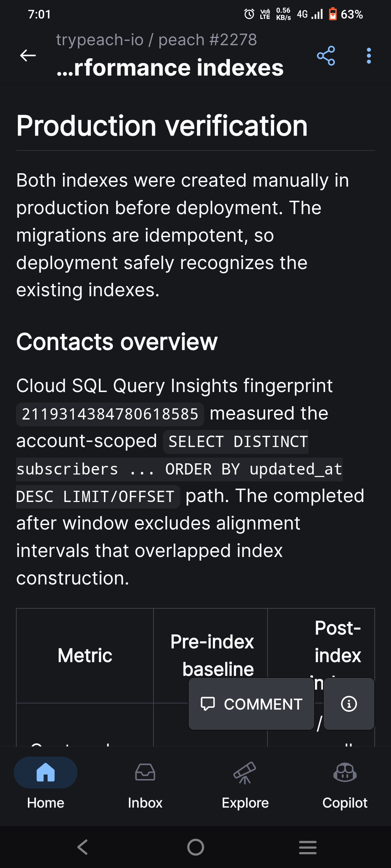Tap the Metric table header cell
Screen dimensions: 391x868
click(85, 655)
